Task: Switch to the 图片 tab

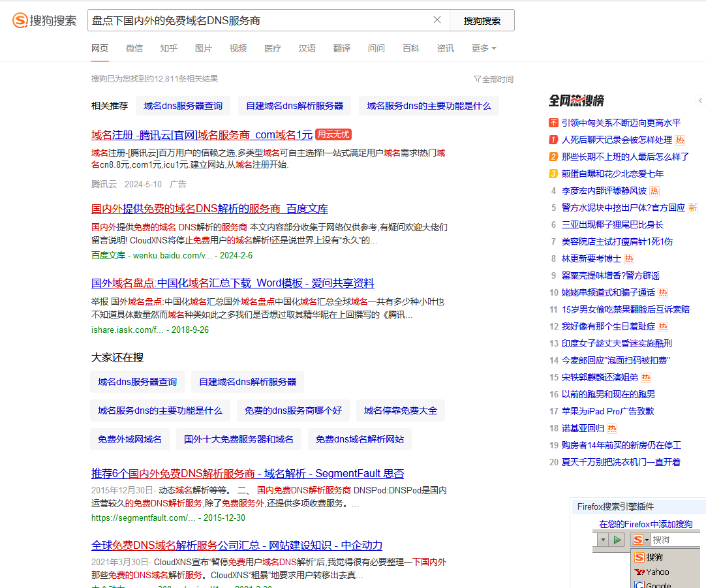Action: (x=204, y=48)
